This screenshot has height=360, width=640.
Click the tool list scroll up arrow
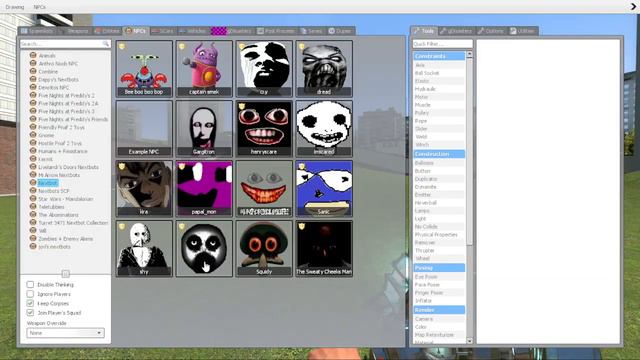click(469, 54)
